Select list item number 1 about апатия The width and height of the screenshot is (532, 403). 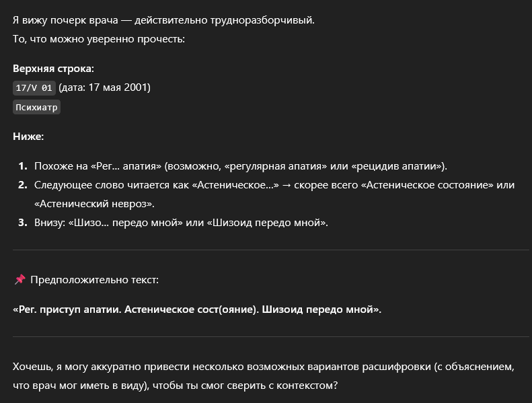tap(240, 166)
